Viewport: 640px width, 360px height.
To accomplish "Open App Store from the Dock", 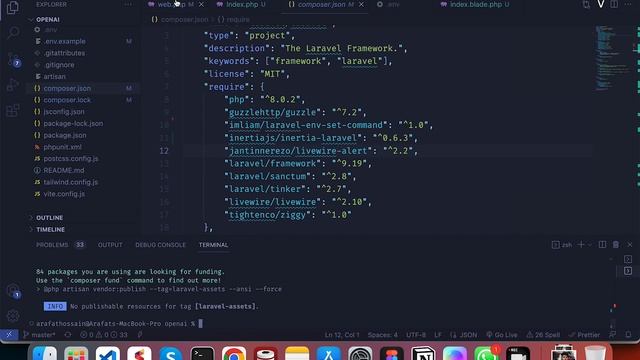I will 329,353.
